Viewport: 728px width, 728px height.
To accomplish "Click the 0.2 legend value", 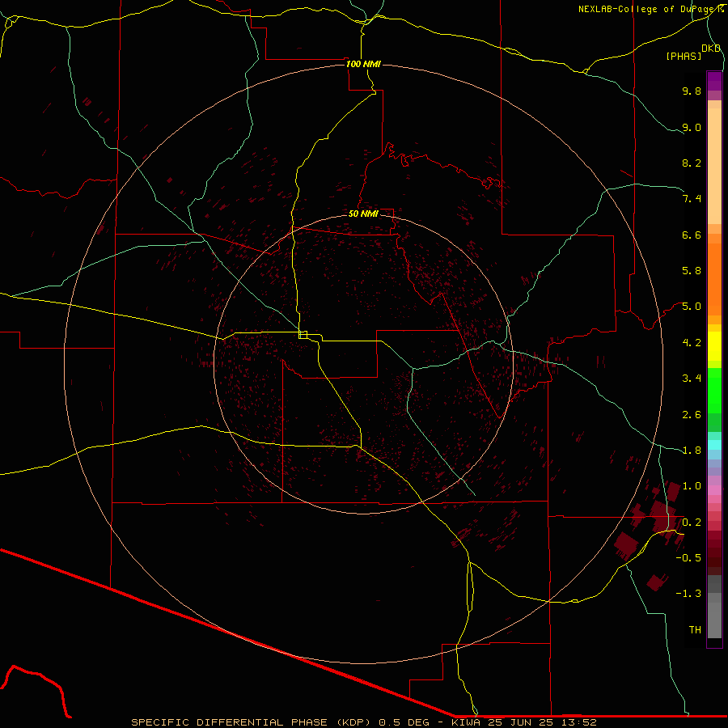I will coord(692,523).
